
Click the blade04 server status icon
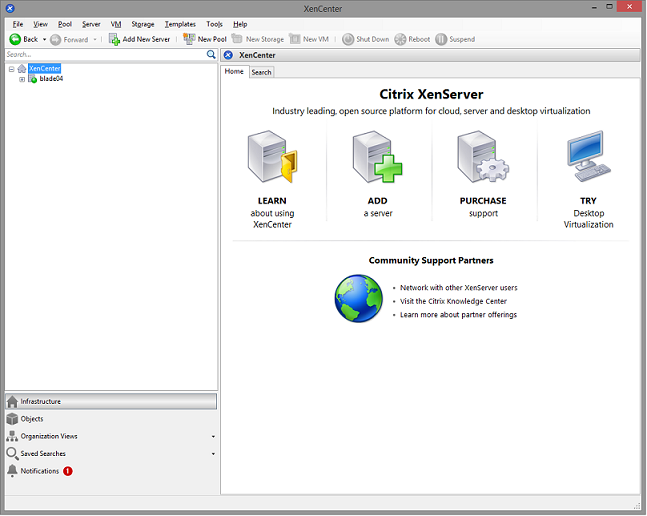[x=33, y=79]
